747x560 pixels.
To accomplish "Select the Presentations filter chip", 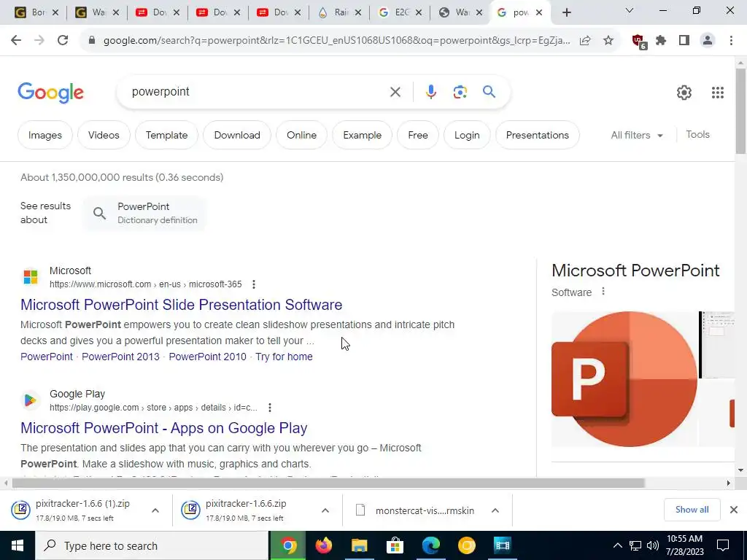I will click(x=538, y=135).
